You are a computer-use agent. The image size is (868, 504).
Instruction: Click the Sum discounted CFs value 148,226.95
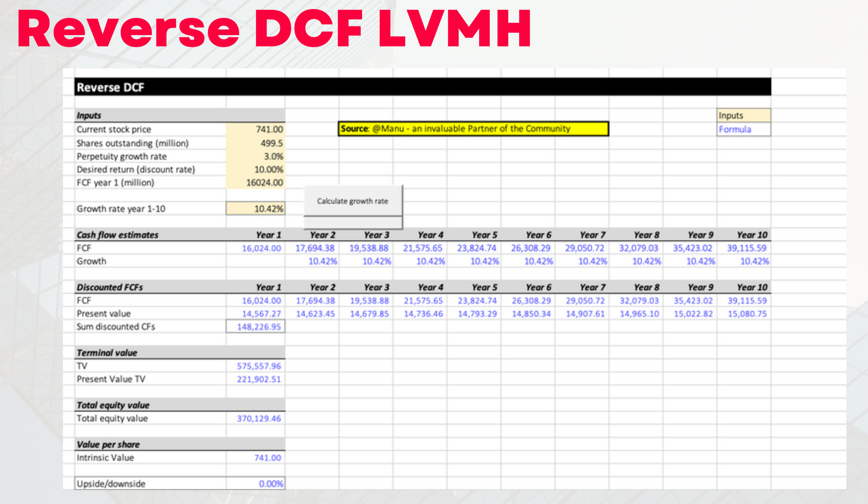click(255, 327)
